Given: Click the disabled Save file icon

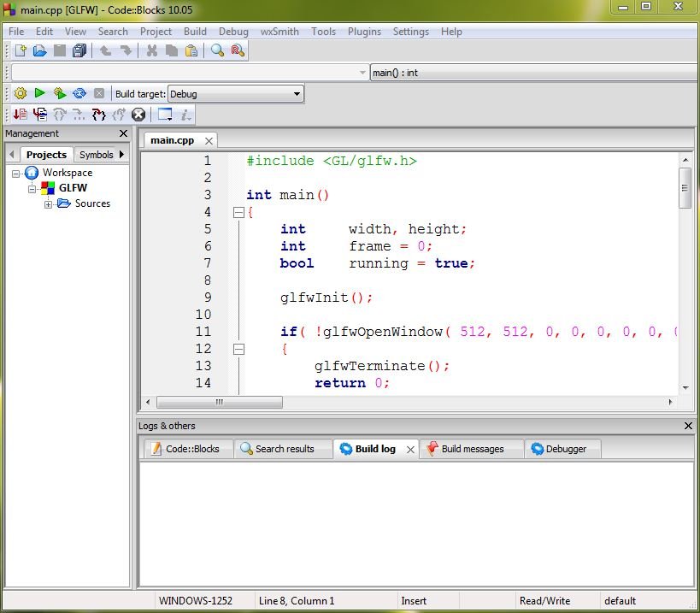Looking at the screenshot, I should (59, 50).
